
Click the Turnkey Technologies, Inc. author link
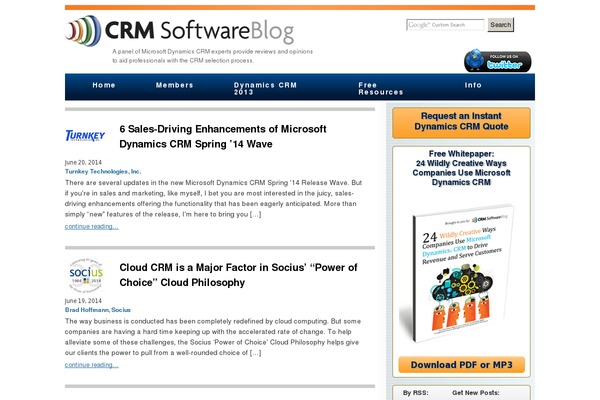click(x=103, y=171)
